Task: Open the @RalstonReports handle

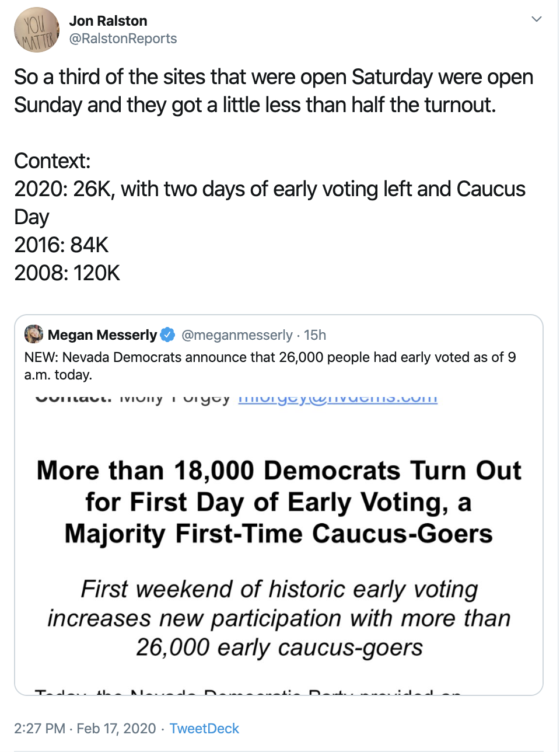Action: point(123,39)
